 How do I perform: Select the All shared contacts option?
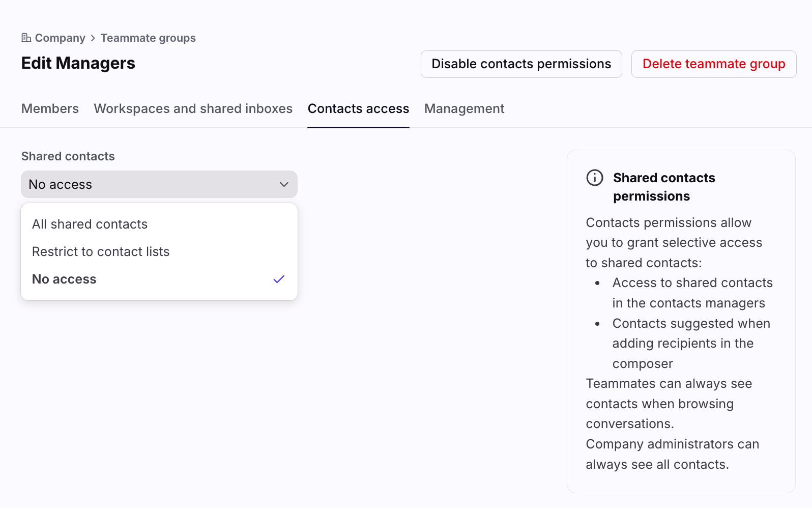tap(90, 224)
